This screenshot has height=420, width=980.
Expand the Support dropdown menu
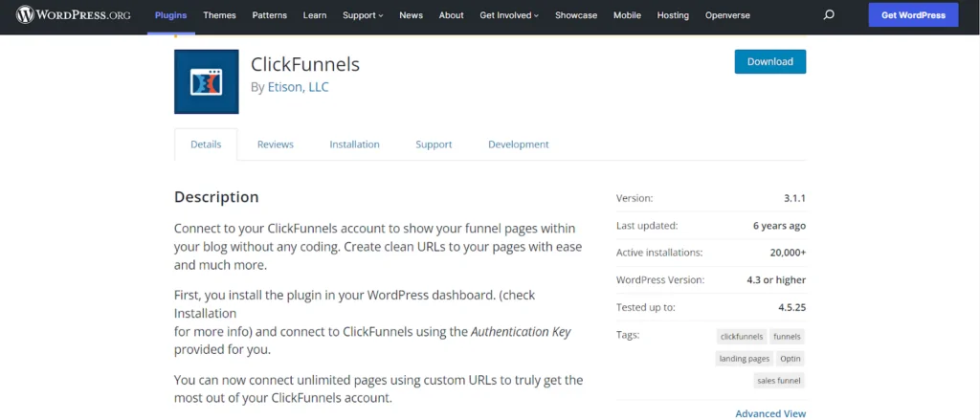[x=363, y=15]
